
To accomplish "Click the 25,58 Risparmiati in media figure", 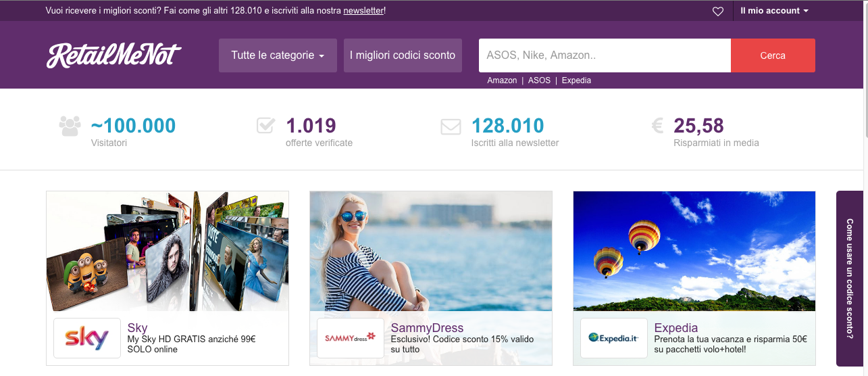I will click(x=698, y=126).
